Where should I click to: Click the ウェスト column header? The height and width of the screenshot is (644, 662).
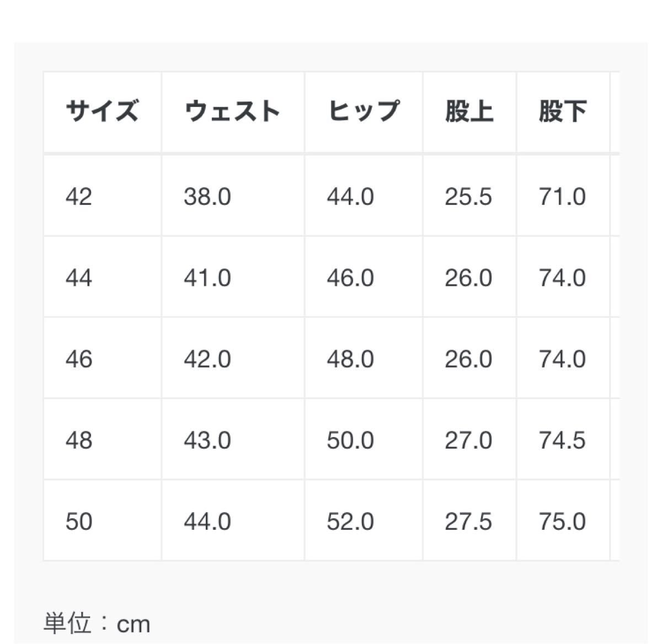(232, 111)
